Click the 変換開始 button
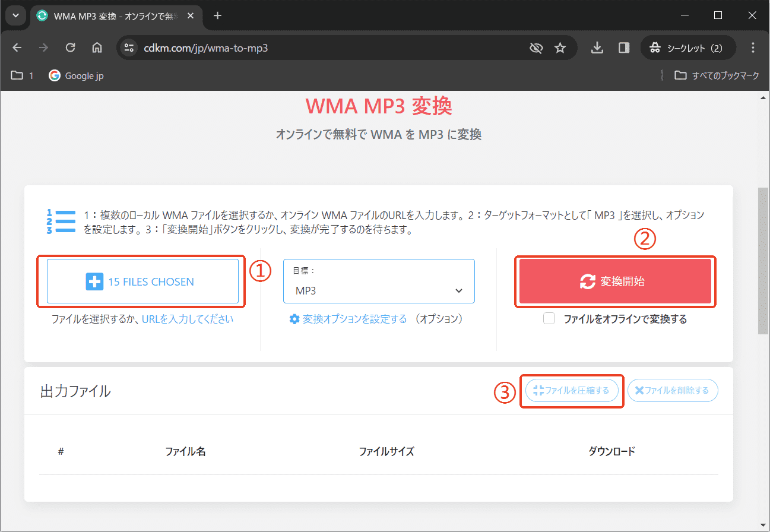This screenshot has width=770, height=532. [x=615, y=282]
